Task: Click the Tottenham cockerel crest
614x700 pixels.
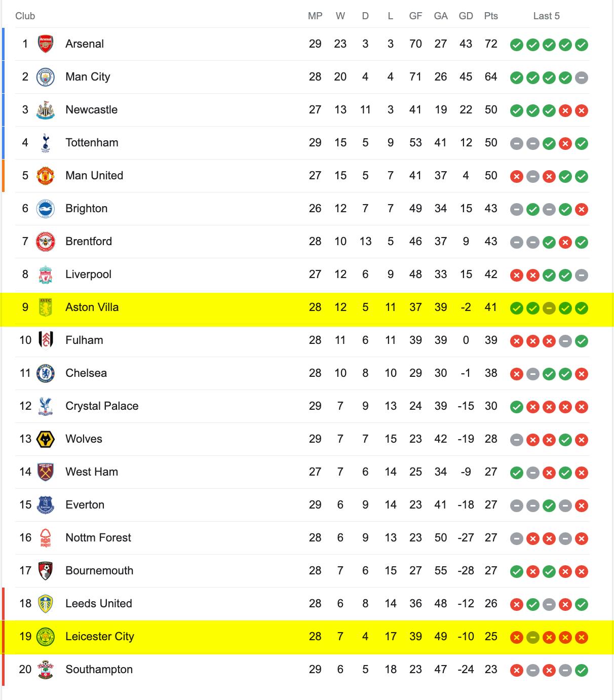Action: point(46,143)
